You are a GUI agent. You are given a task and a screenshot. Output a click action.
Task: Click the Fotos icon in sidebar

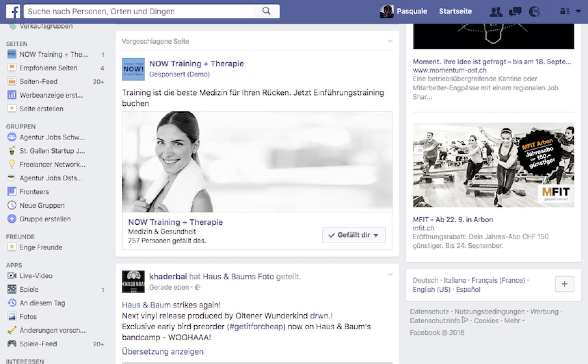tap(12, 316)
